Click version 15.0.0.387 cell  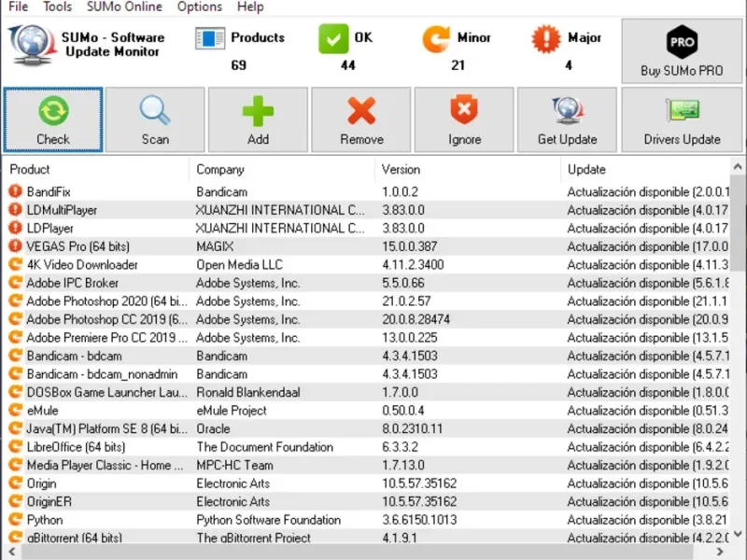[409, 246]
